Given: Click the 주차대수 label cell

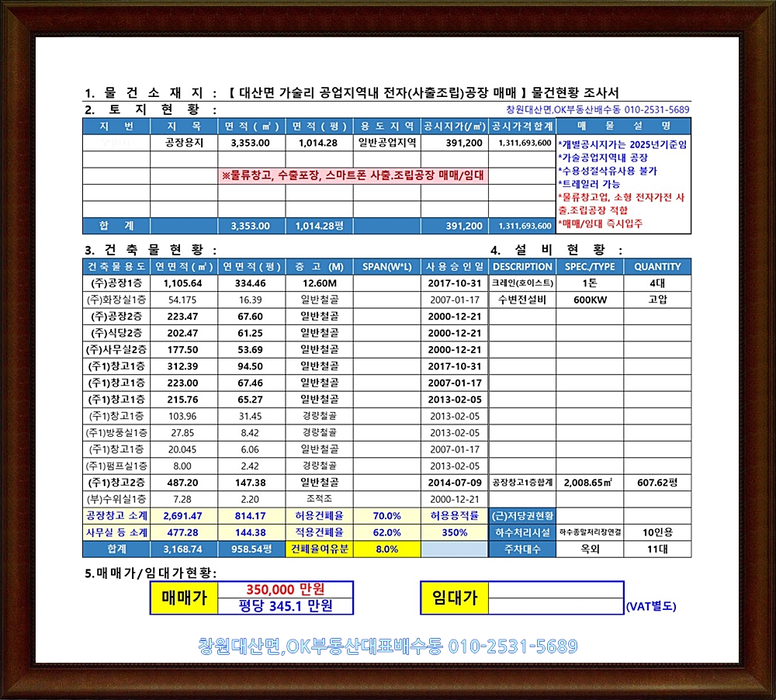Looking at the screenshot, I should pos(522,549).
